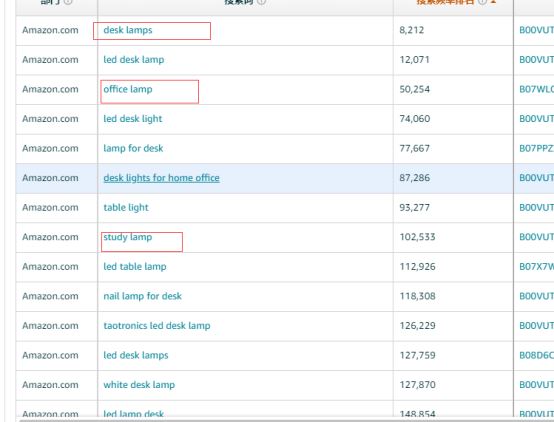Viewport: 554px width, 422px height.
Task: Click the horizontal scrollbar below the table
Action: click(x=286, y=420)
